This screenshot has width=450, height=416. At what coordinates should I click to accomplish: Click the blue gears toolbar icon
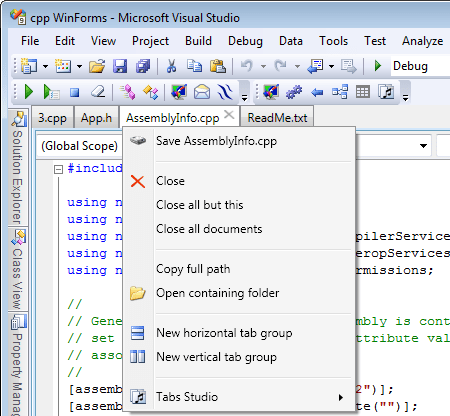click(294, 92)
